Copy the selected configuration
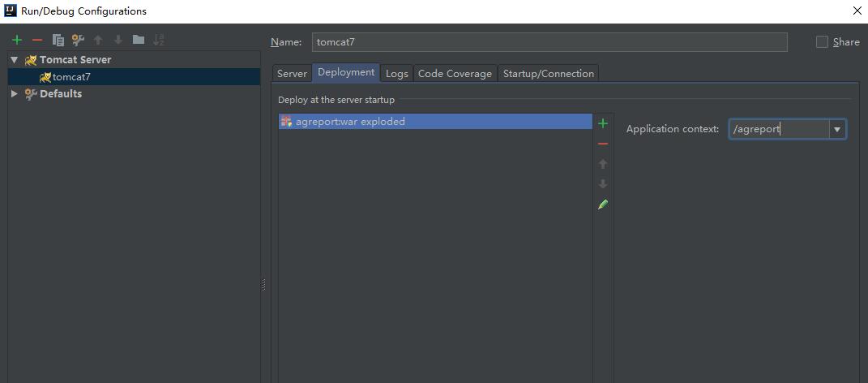The width and height of the screenshot is (868, 383). point(58,40)
